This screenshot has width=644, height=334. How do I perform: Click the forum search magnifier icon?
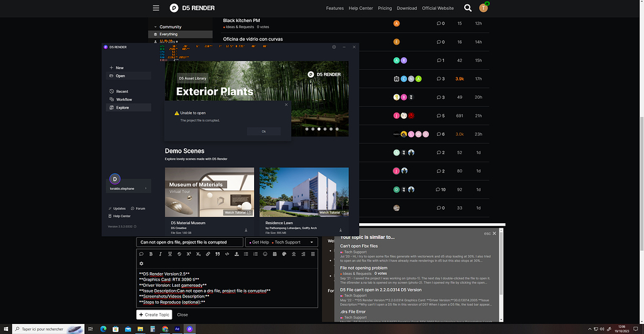(468, 8)
